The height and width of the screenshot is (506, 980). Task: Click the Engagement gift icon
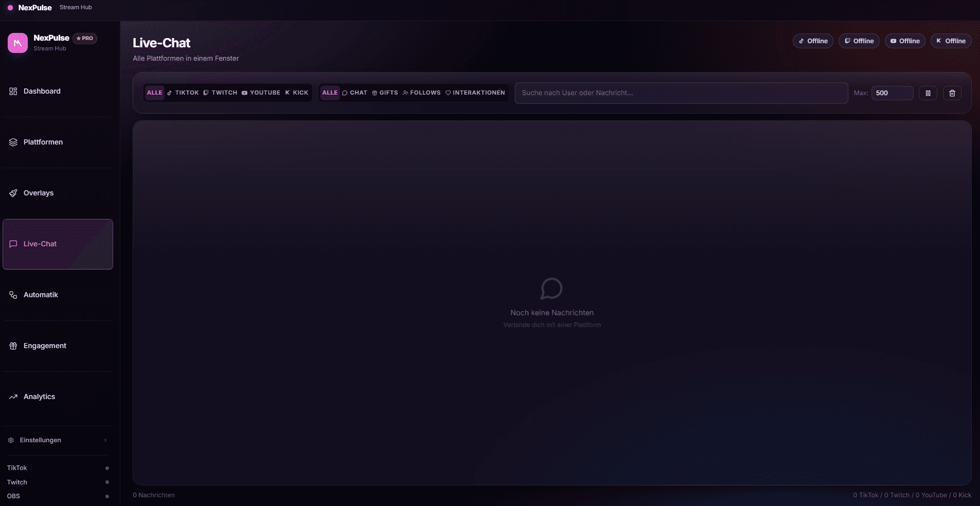click(x=13, y=346)
